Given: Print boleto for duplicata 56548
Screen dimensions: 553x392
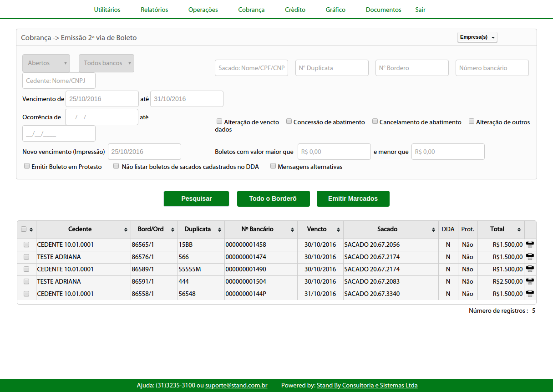Looking at the screenshot, I should pos(530,294).
